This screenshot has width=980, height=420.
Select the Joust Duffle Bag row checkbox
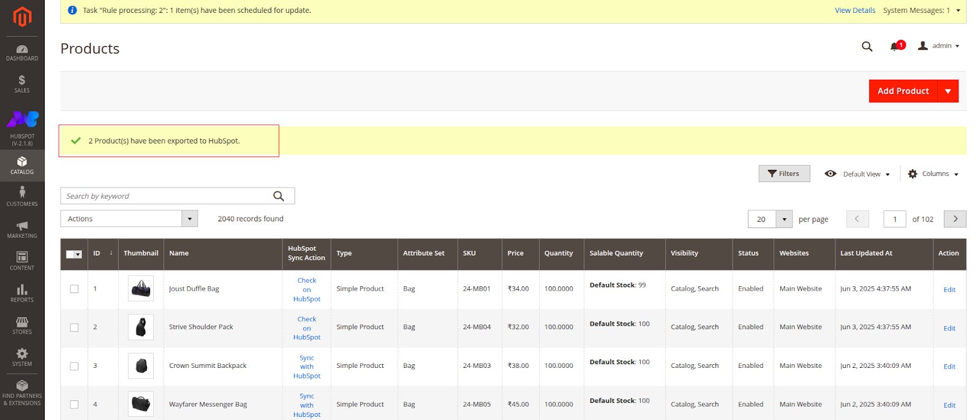[74, 289]
